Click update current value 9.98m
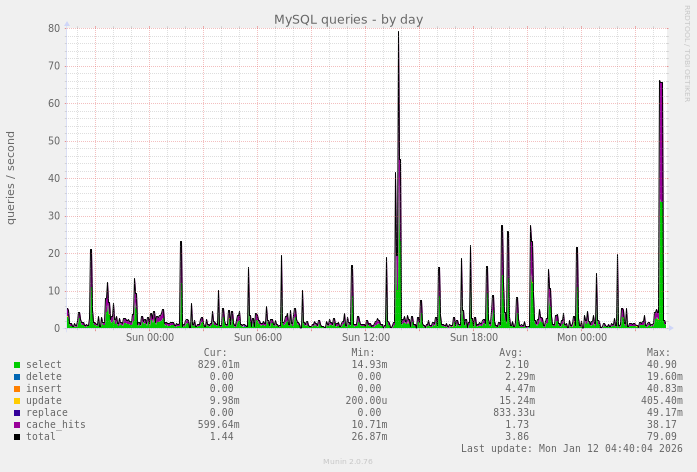 tap(224, 400)
